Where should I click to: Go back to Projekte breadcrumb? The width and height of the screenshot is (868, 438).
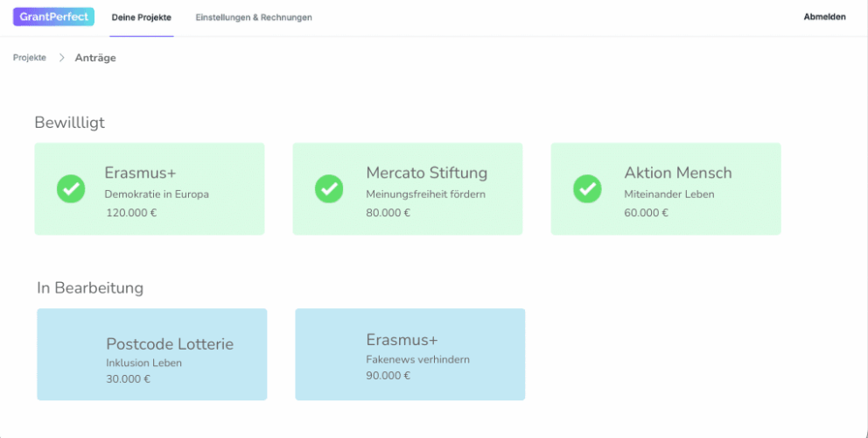pos(30,58)
